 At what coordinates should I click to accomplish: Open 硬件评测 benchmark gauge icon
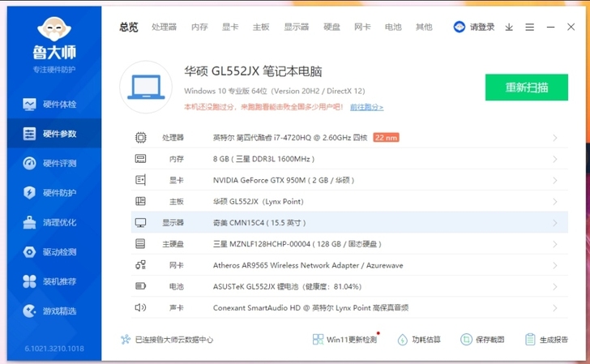[x=29, y=164]
